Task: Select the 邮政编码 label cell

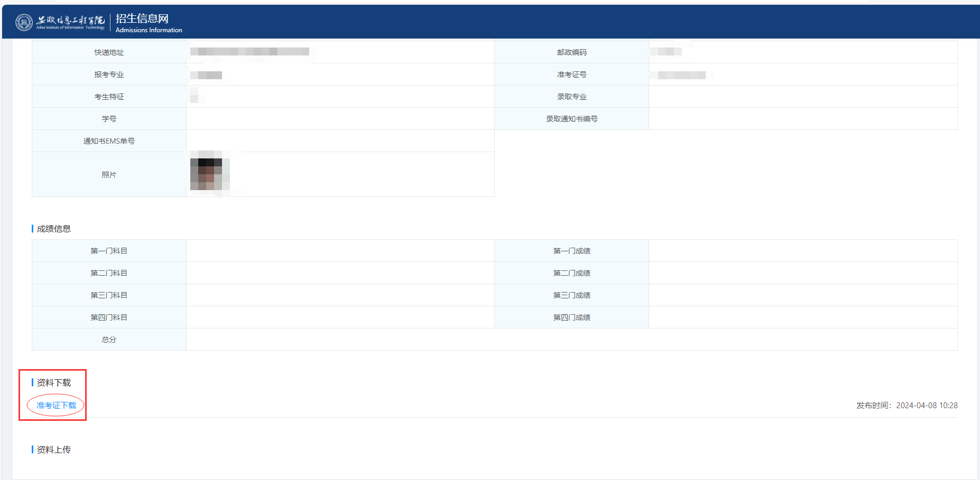Action: pyautogui.click(x=571, y=52)
